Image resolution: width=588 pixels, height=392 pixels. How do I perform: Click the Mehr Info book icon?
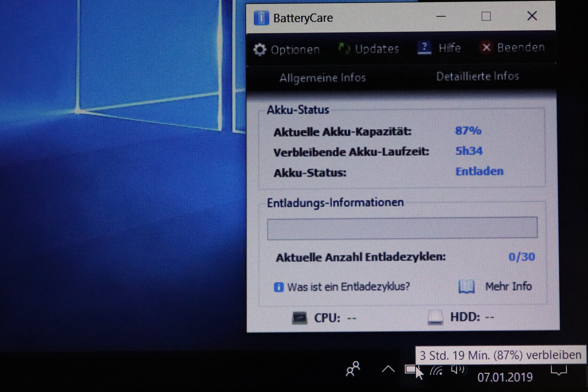(x=466, y=287)
